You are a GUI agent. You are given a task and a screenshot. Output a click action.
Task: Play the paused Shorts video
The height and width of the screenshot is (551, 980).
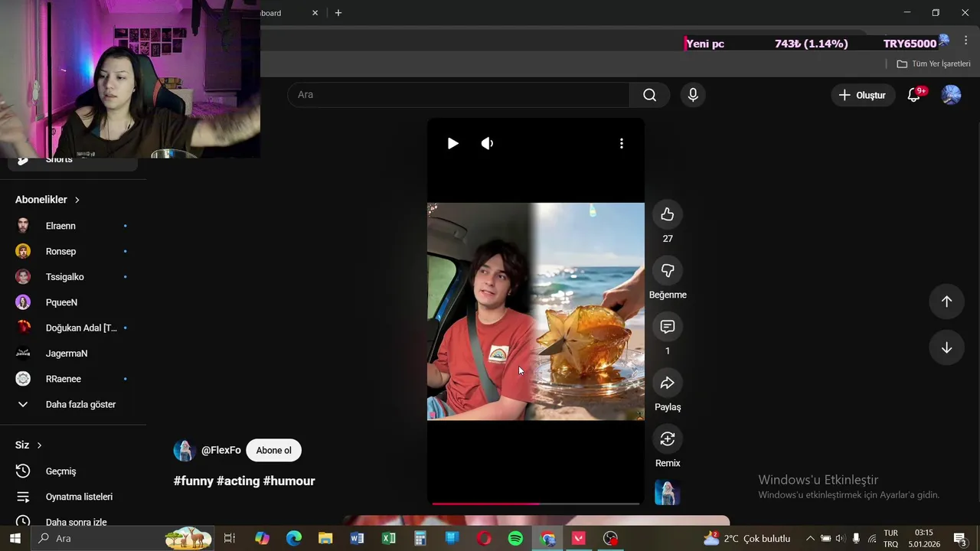click(x=452, y=143)
